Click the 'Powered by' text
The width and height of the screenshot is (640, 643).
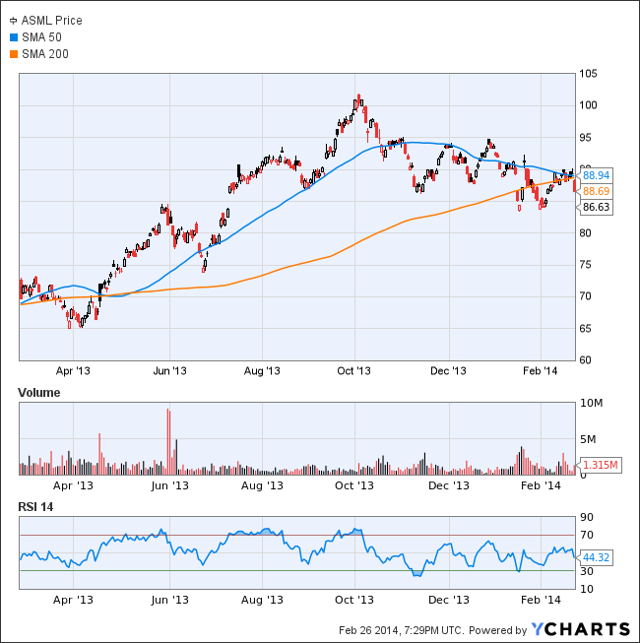pyautogui.click(x=498, y=630)
